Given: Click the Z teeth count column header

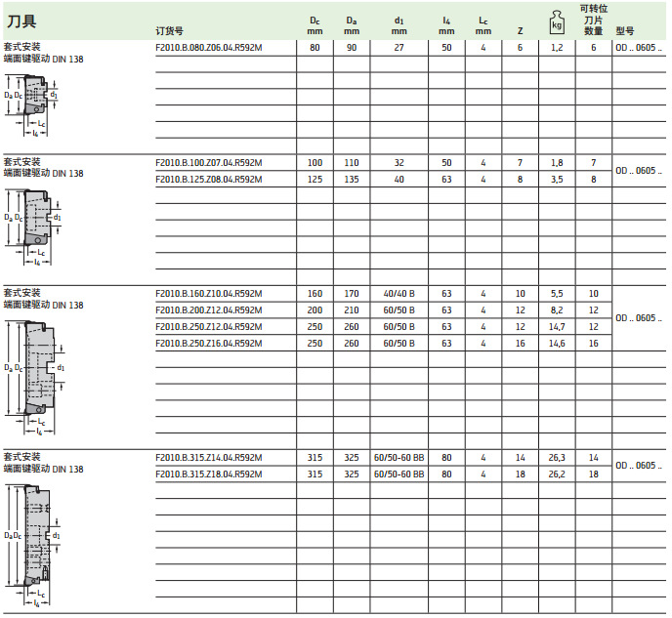Looking at the screenshot, I should point(520,30).
